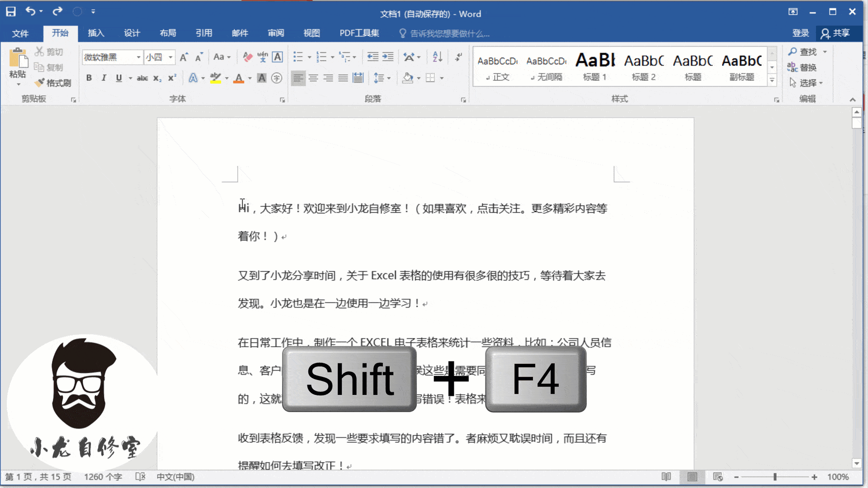
Task: Click the zoom slider handle
Action: 775,477
